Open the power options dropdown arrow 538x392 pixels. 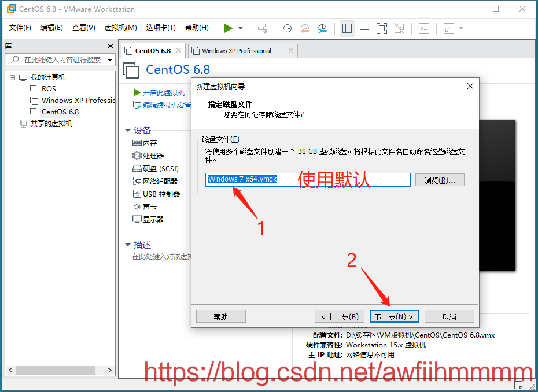click(241, 28)
